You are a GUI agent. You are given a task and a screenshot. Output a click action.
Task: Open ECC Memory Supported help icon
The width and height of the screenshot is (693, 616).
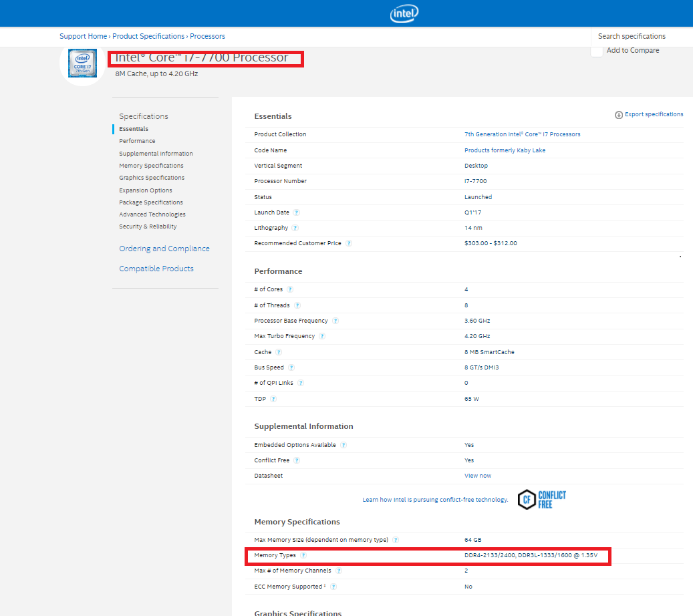pyautogui.click(x=333, y=587)
